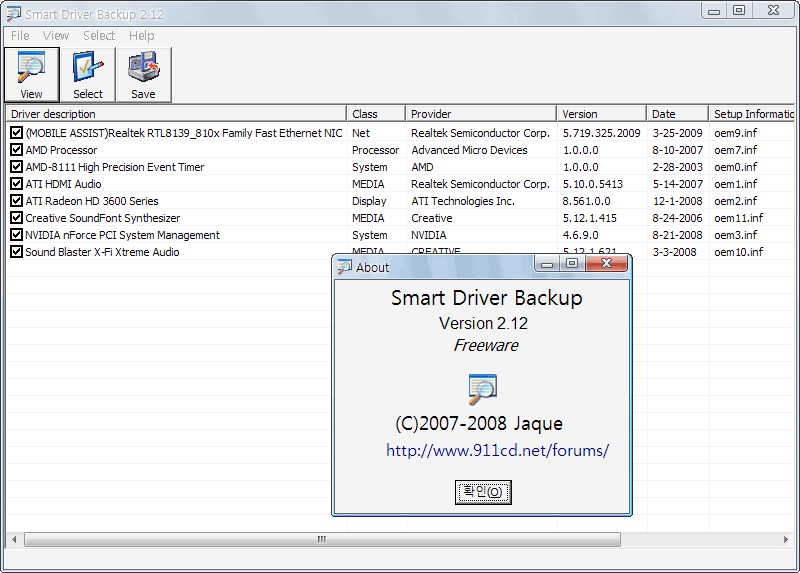Click ATI Technologies Inc. provider cell

point(463,201)
